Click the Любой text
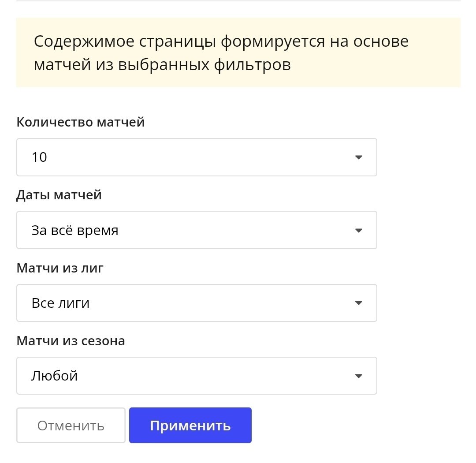This screenshot has width=476, height=463. [55, 376]
